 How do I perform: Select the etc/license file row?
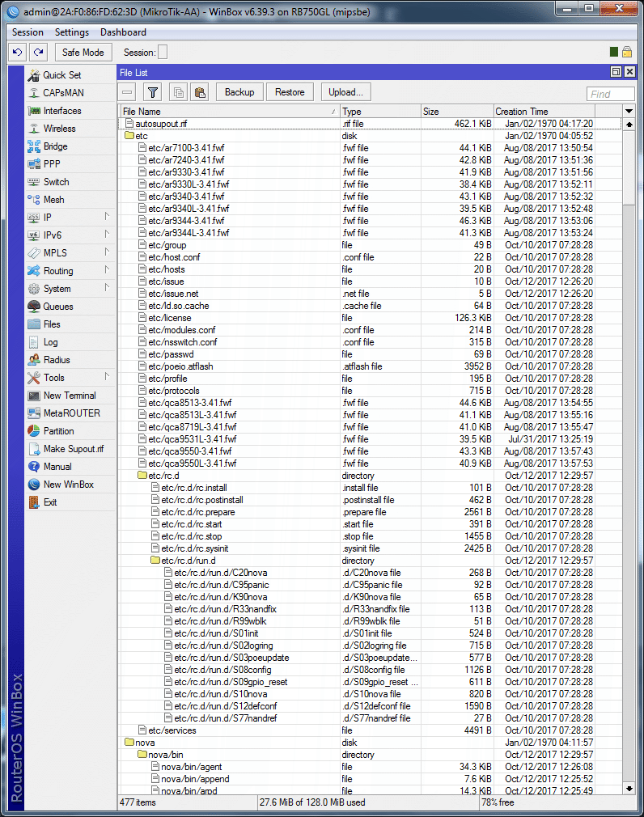(370, 318)
